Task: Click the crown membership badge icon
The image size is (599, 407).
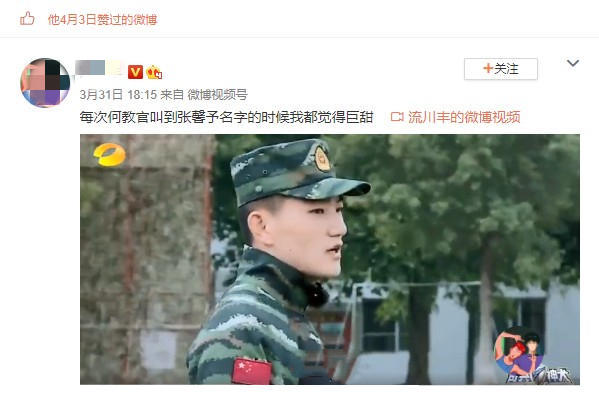Action: point(154,72)
